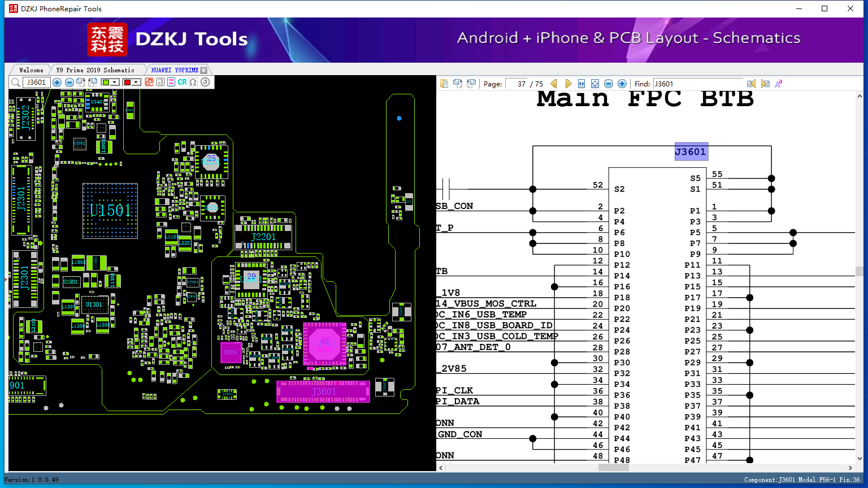Viewport: 868px width, 488px height.
Task: Zoom in on the schematic page
Action: pyautogui.click(x=622, y=84)
